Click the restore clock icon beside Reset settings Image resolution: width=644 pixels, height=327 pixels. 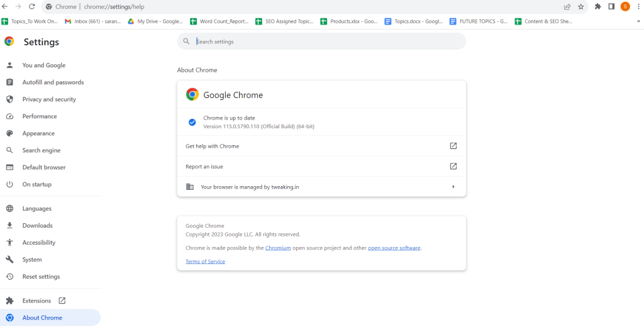click(9, 277)
